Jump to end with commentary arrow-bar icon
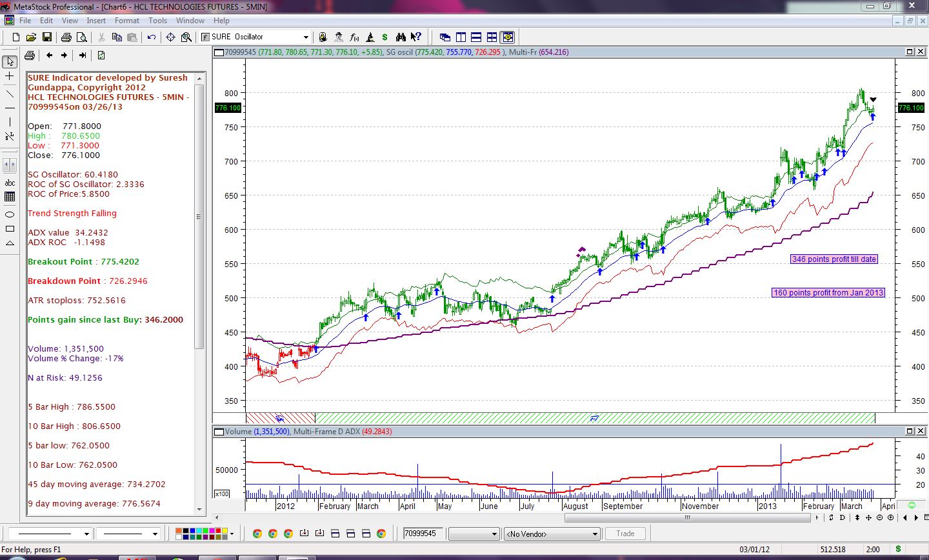 [83, 55]
